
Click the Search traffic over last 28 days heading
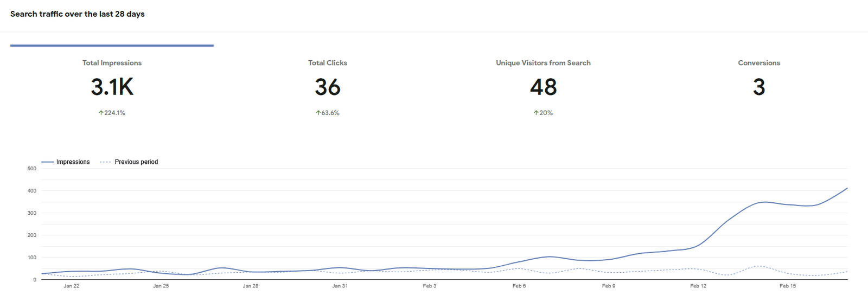click(x=78, y=14)
